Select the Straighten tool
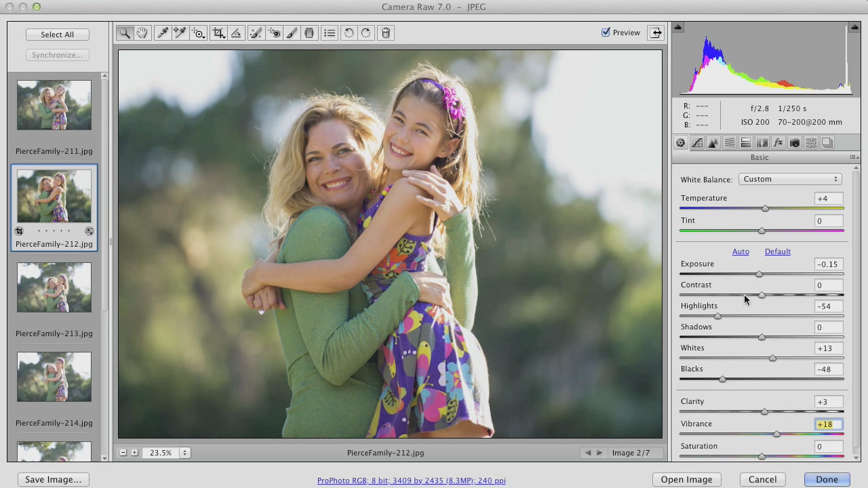868x488 pixels. click(x=236, y=33)
